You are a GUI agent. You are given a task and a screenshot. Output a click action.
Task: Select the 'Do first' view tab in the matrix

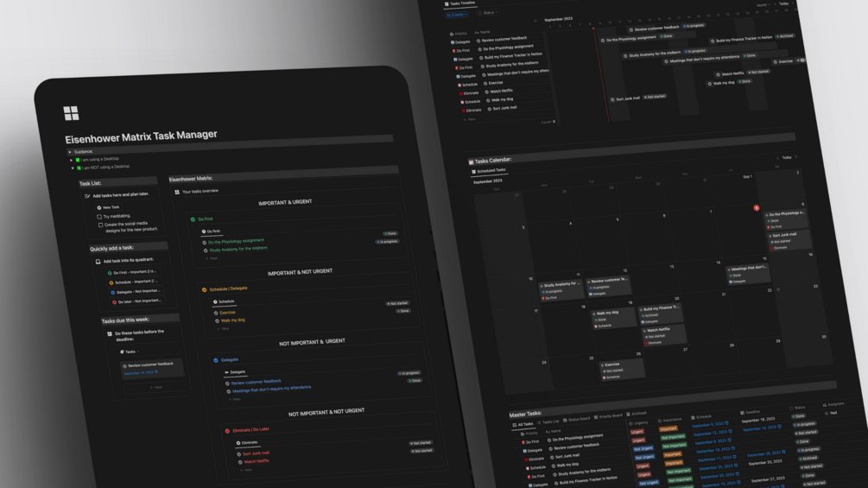point(211,231)
